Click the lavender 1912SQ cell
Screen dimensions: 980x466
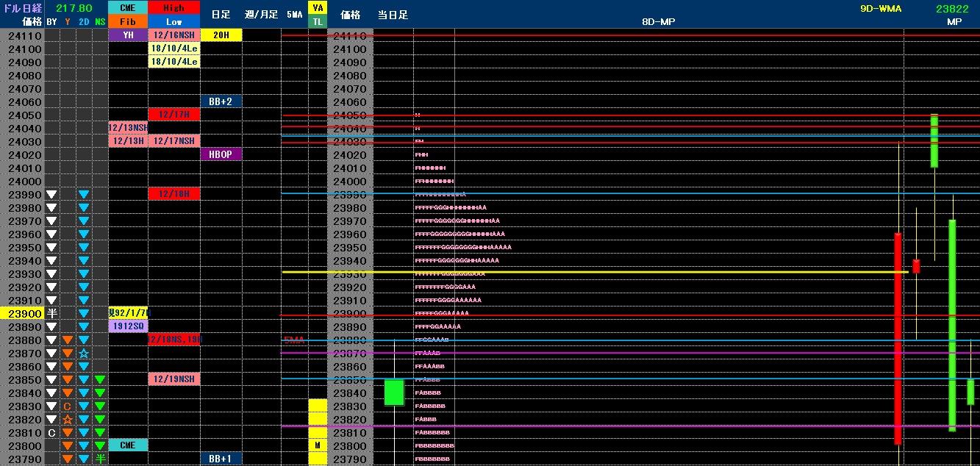click(x=127, y=326)
